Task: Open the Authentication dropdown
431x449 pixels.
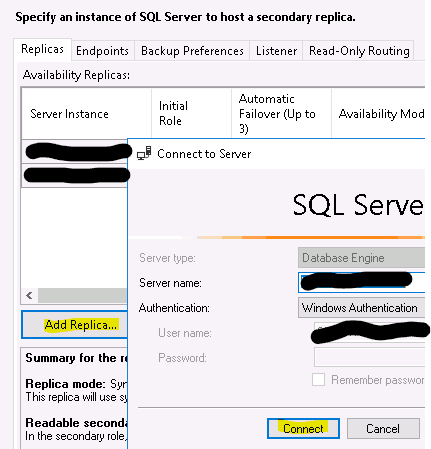Action: click(x=361, y=308)
